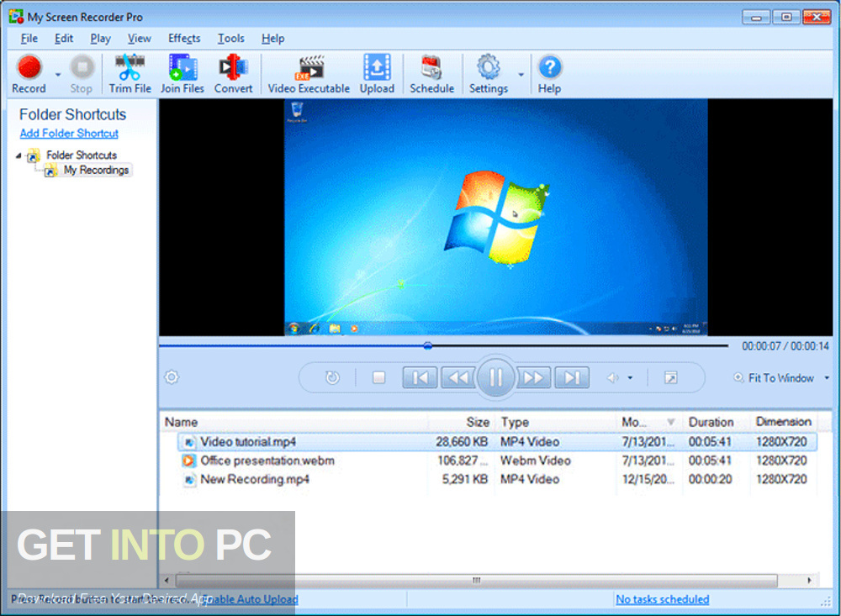Click the Enable Auto Upload link

click(250, 599)
